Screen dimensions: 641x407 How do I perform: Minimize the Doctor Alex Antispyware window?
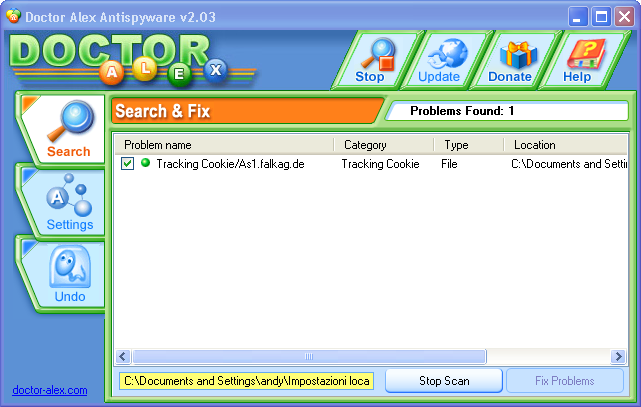[x=578, y=17]
